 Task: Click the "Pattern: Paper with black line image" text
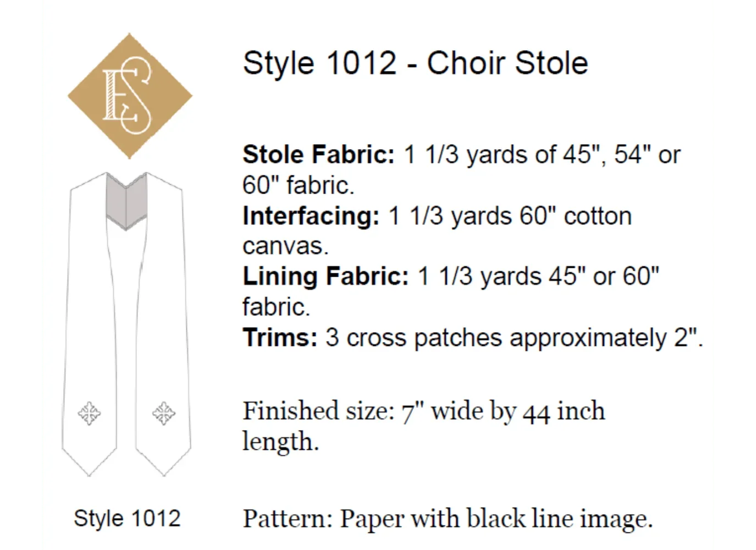pos(448,519)
